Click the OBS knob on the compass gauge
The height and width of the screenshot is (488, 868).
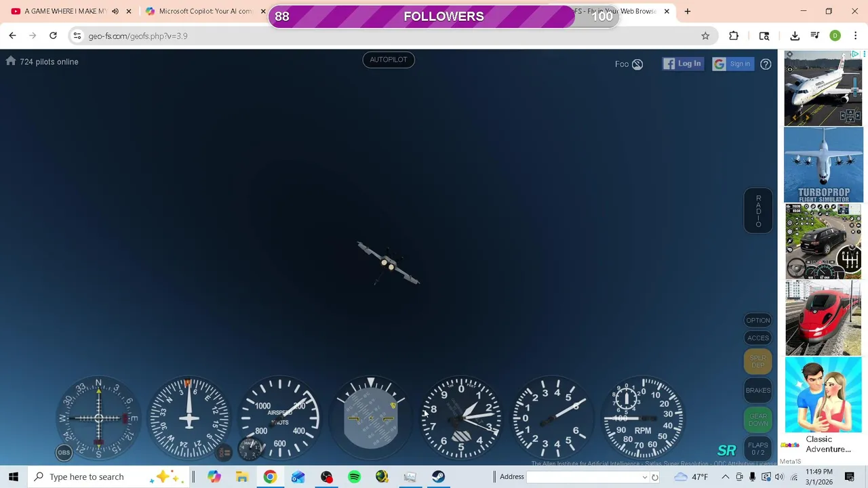click(x=64, y=452)
